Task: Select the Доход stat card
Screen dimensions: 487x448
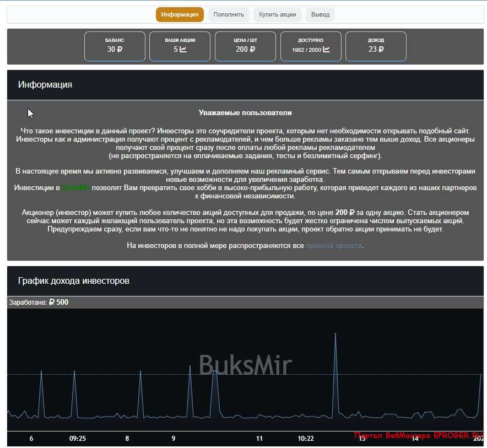Action: click(x=377, y=46)
